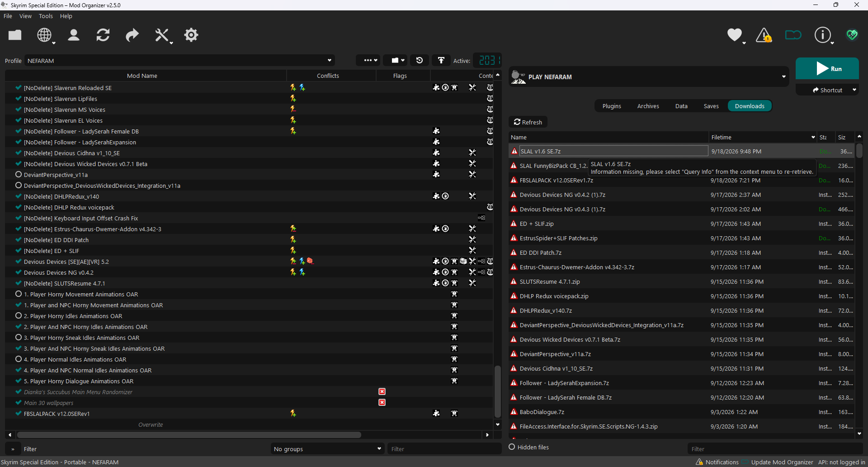Open the info help icon
This screenshot has height=467, width=868.
(x=823, y=35)
